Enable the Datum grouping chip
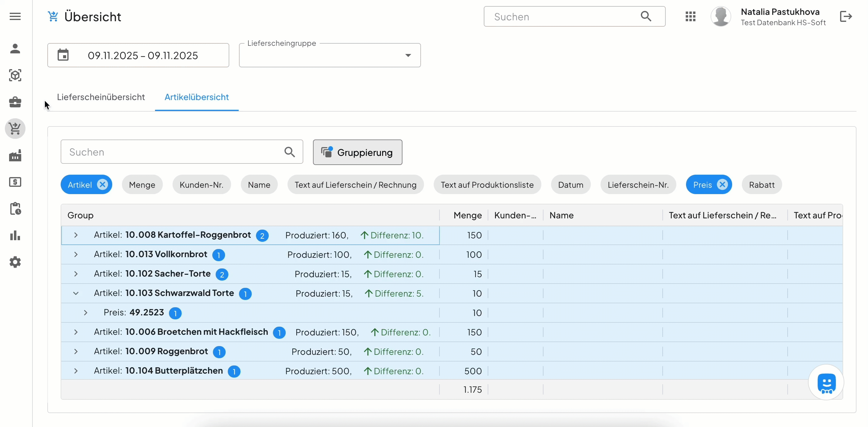868x427 pixels. [x=570, y=185]
